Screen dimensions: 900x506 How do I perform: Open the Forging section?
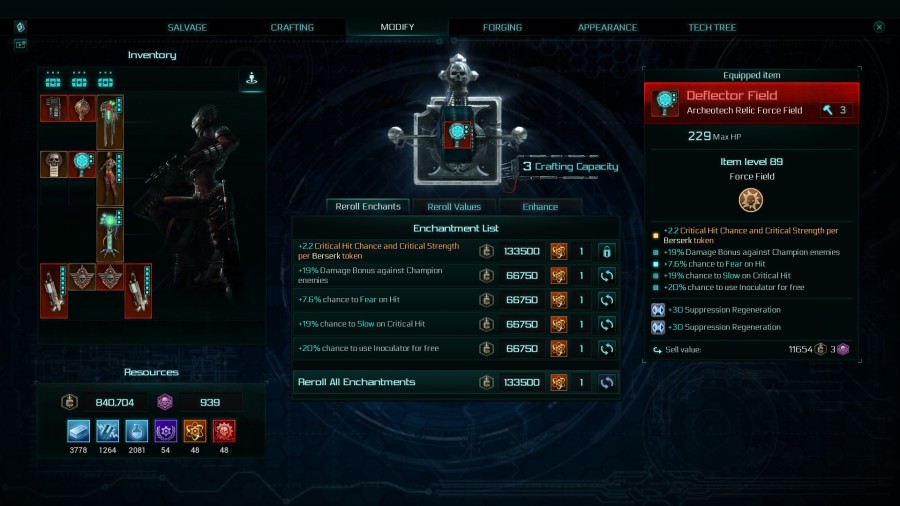(x=502, y=28)
